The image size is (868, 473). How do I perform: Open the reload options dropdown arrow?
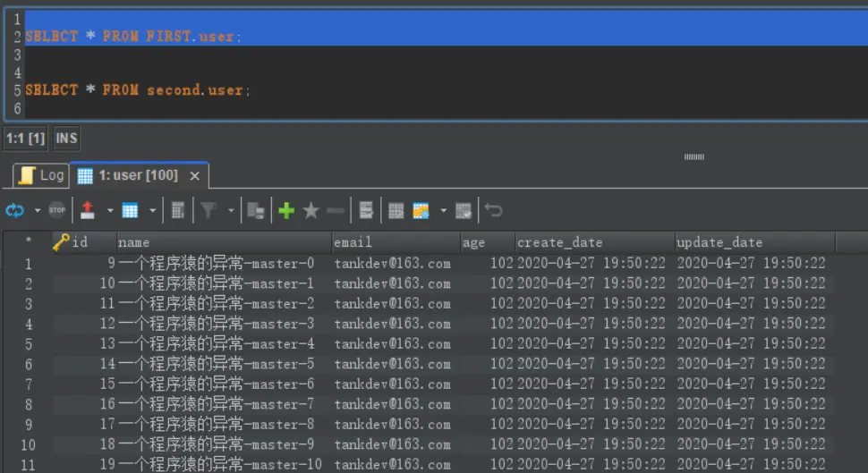pyautogui.click(x=37, y=211)
